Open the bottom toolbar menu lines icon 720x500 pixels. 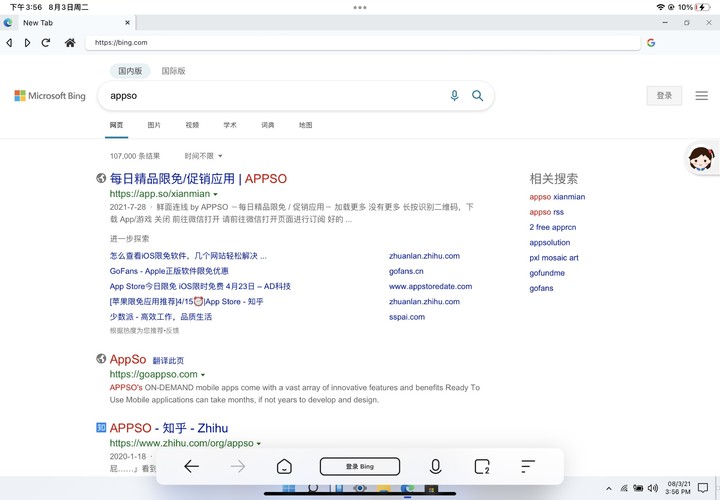point(528,466)
